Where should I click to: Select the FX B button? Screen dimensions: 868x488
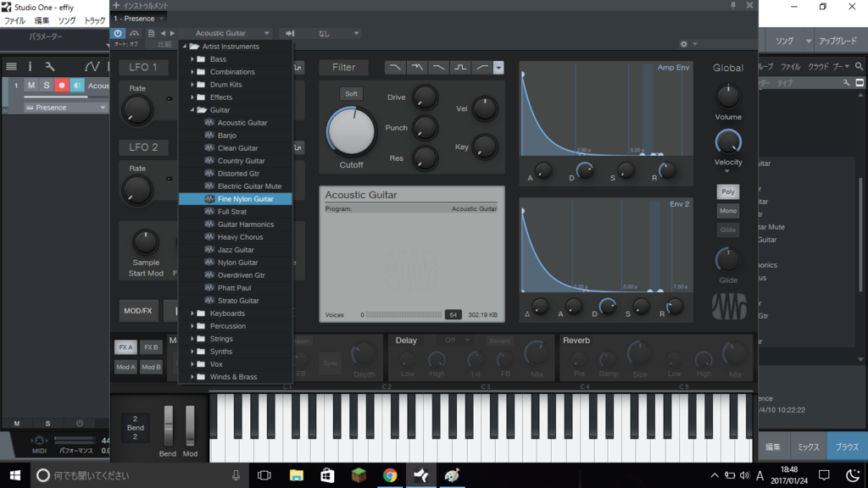click(151, 347)
